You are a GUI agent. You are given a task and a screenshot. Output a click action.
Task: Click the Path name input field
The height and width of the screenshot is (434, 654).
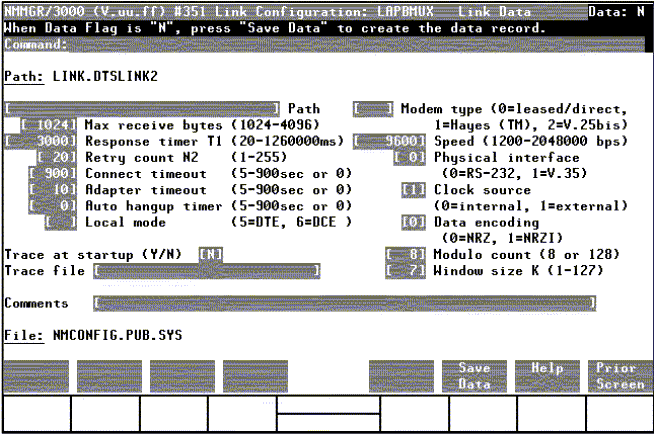coord(142,109)
